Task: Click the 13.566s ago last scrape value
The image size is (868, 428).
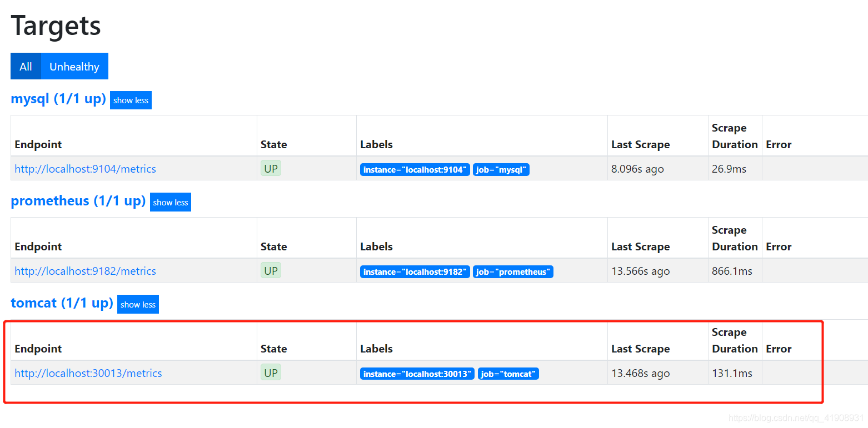Action: tap(641, 271)
